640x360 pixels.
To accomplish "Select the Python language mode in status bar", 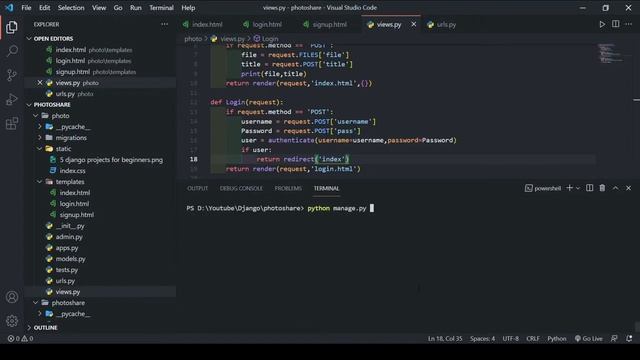I will click(557, 339).
